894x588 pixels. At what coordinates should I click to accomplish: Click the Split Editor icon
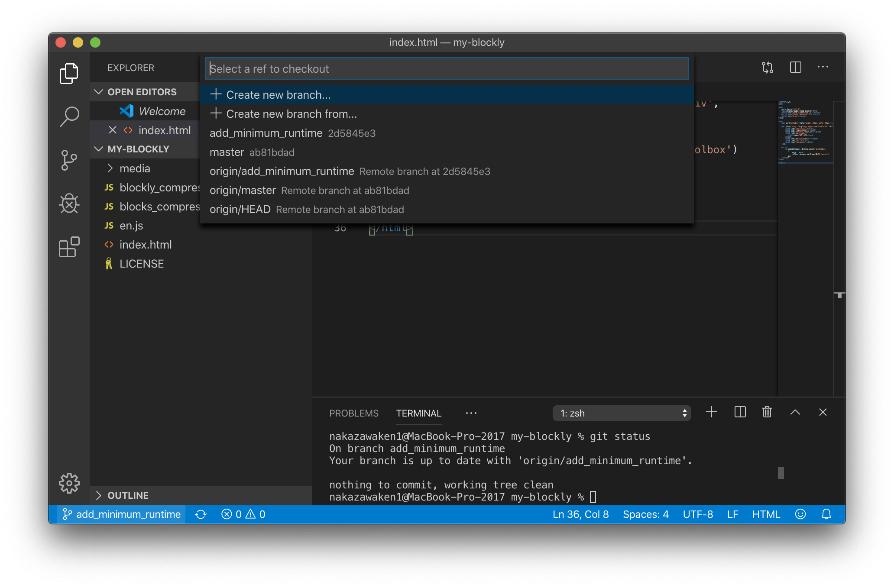[x=795, y=67]
